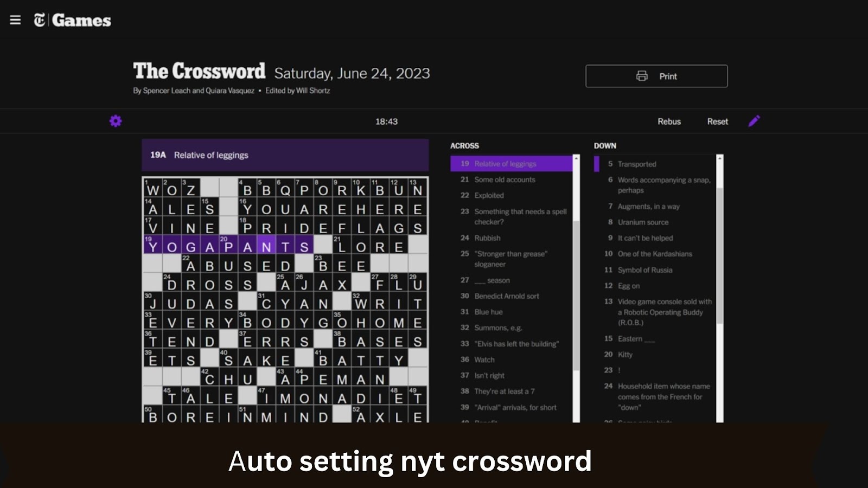Image resolution: width=868 pixels, height=488 pixels.
Task: Select across clue 33 Elvis has left the building
Action: click(x=511, y=344)
